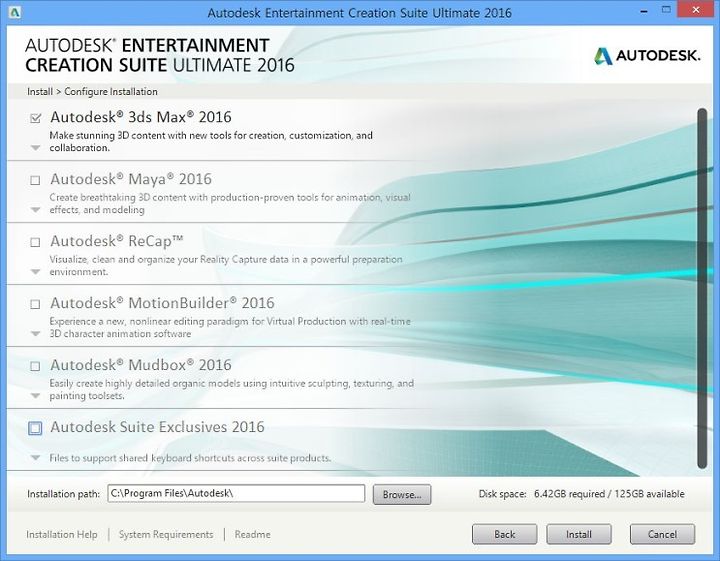Click 'Visualize, clean and organize' description text

[x=226, y=265]
